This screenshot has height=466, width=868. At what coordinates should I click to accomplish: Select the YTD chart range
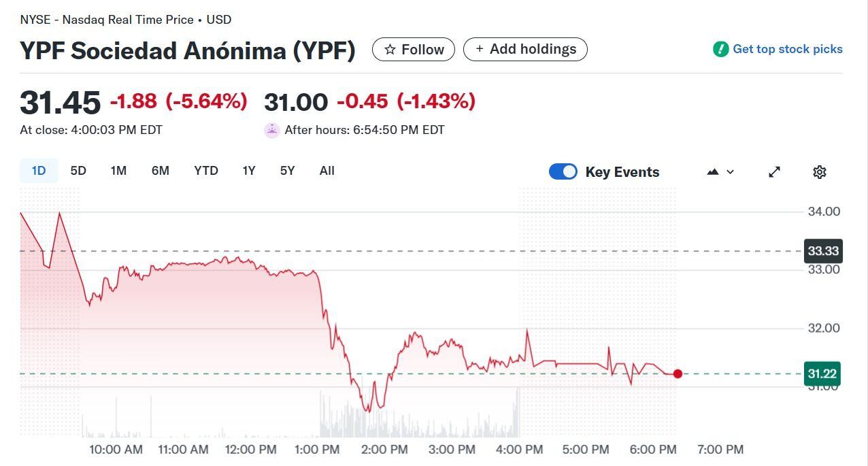(x=205, y=171)
